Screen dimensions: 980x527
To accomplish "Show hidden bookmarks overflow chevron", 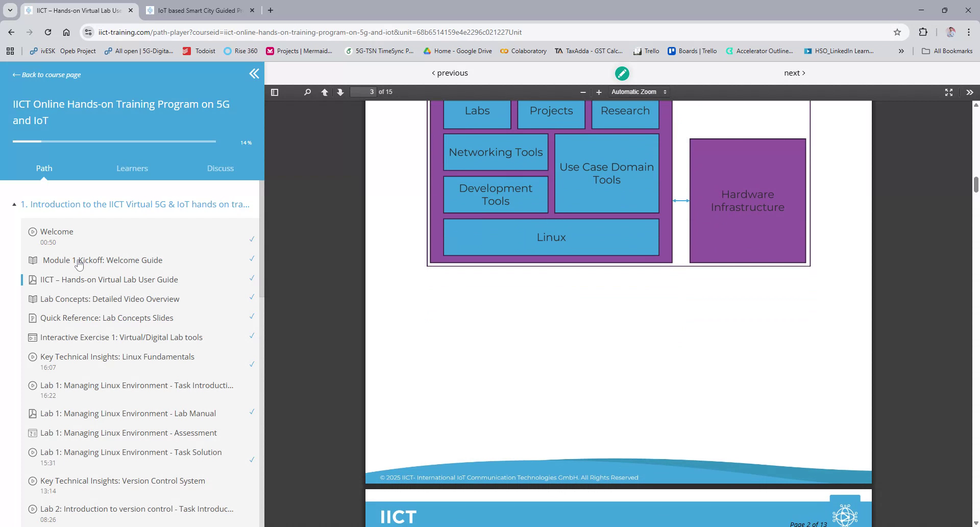I will tap(901, 51).
